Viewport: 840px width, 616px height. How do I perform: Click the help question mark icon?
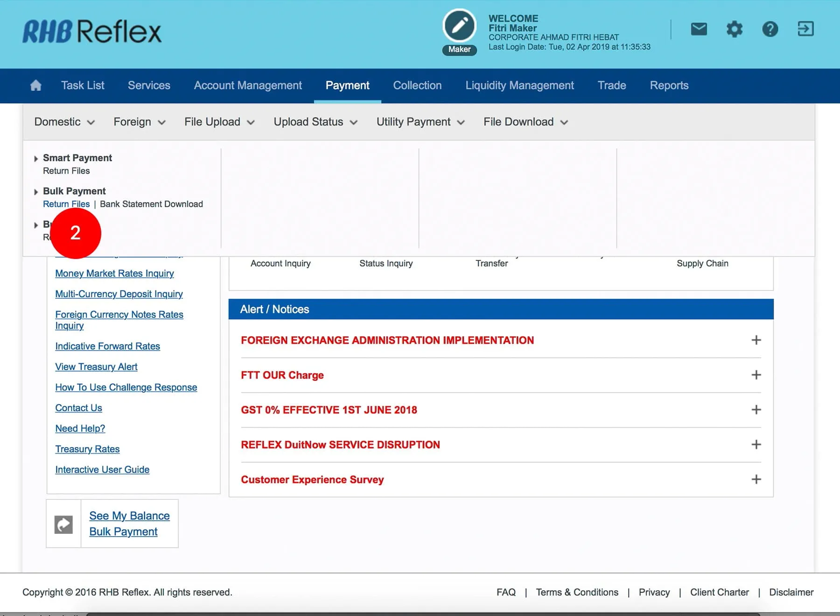770,29
